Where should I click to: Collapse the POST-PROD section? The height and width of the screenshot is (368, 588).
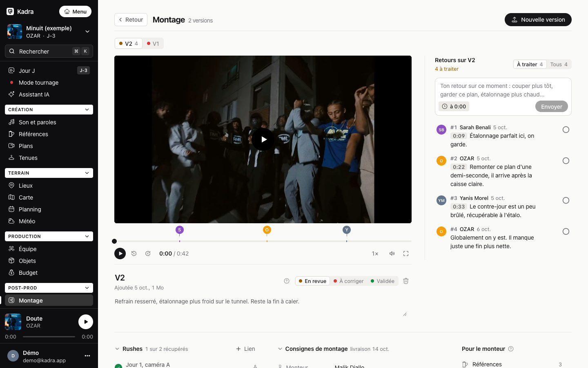coord(49,288)
